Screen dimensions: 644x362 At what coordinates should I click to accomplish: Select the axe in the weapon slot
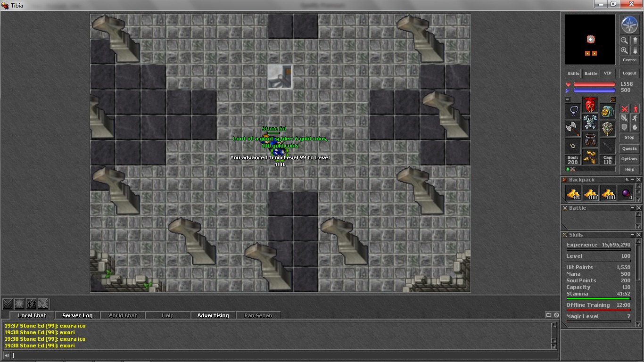[573, 128]
